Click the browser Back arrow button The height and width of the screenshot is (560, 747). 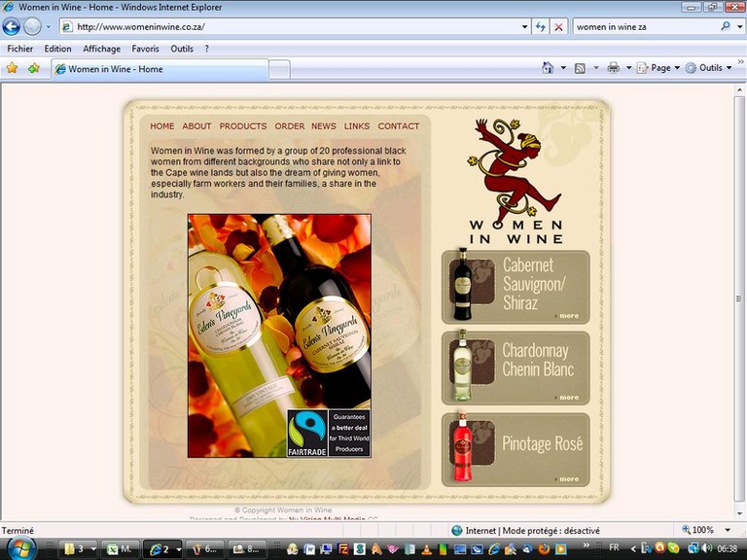point(12,27)
